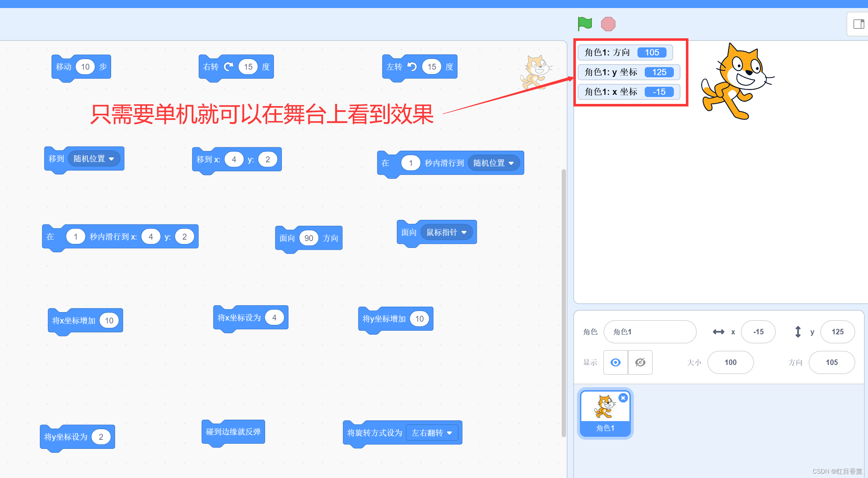The image size is (868, 478).
Task: Click the 碰到边缘就反弹 block
Action: coord(233,432)
